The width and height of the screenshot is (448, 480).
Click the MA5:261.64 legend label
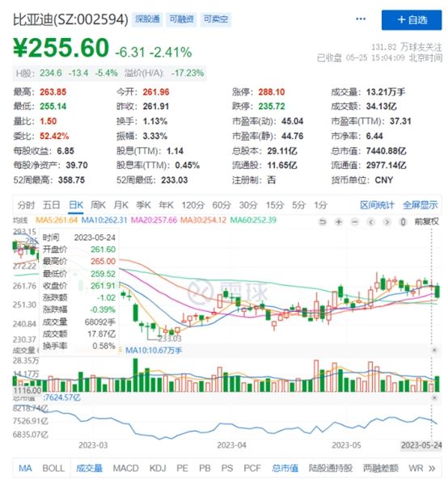point(57,220)
